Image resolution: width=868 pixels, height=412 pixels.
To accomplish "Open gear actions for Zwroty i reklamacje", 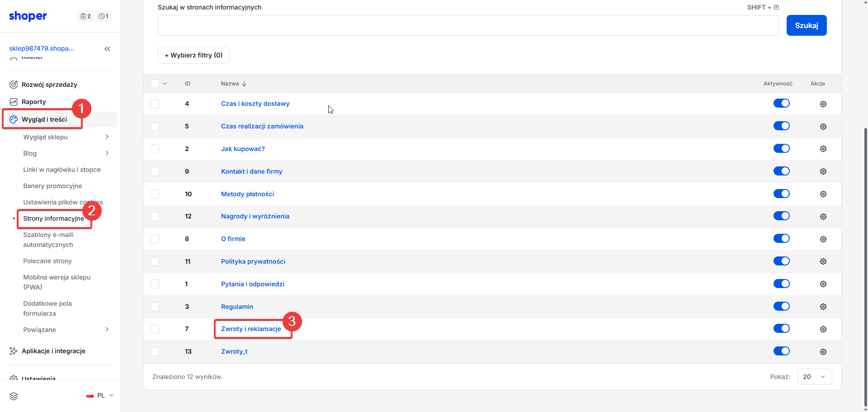I will pos(823,329).
